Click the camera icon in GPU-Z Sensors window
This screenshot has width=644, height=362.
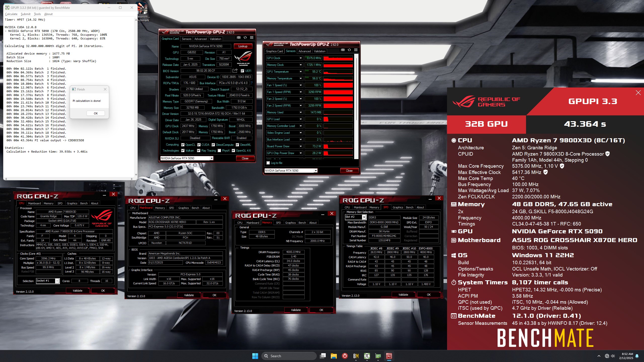[343, 50]
